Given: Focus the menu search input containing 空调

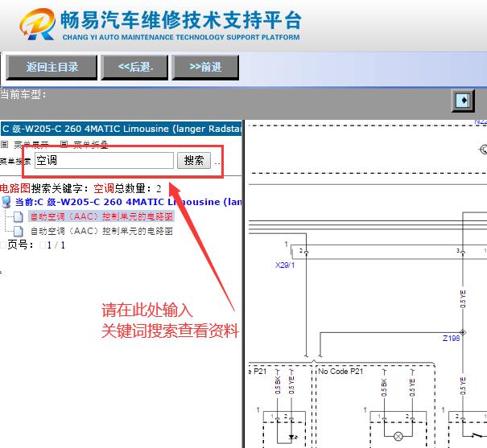Looking at the screenshot, I should (x=104, y=160).
